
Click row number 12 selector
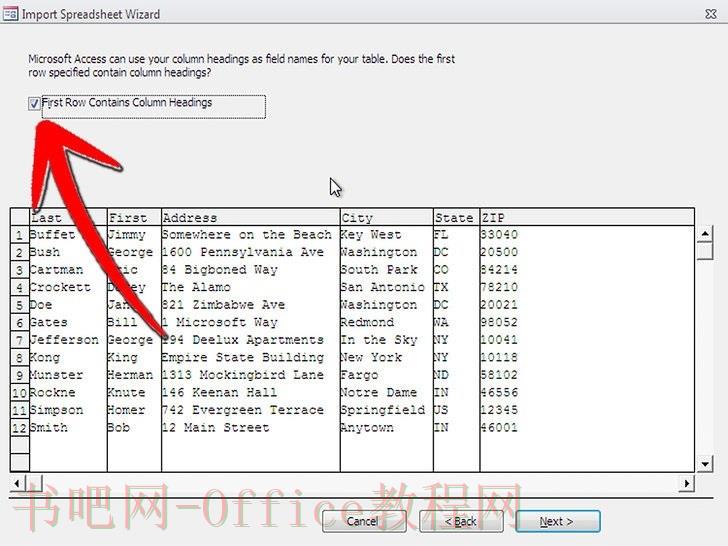pos(20,428)
